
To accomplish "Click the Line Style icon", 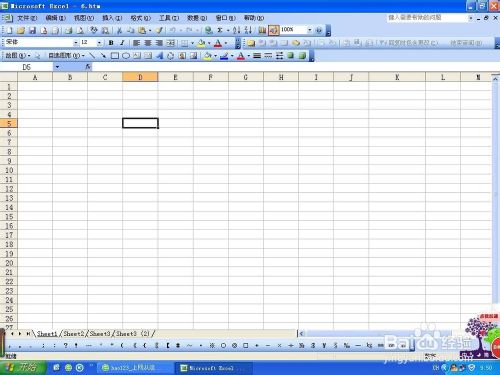I will point(257,56).
